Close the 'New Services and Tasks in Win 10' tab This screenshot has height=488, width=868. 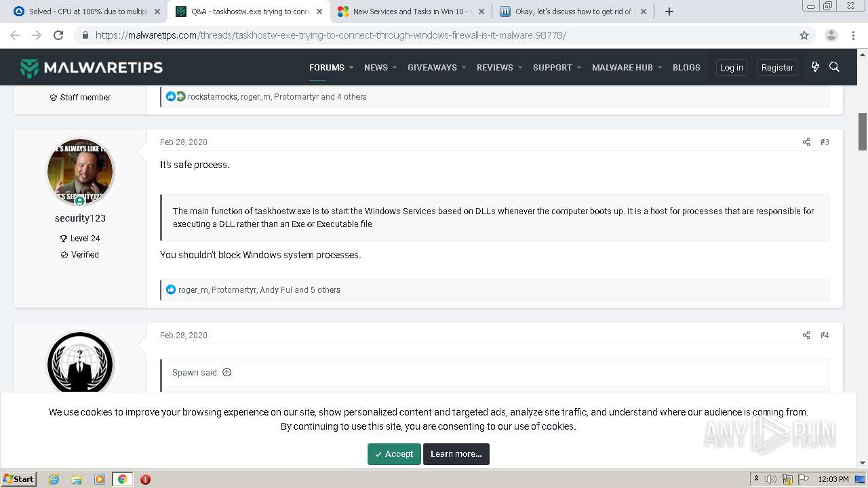[481, 12]
